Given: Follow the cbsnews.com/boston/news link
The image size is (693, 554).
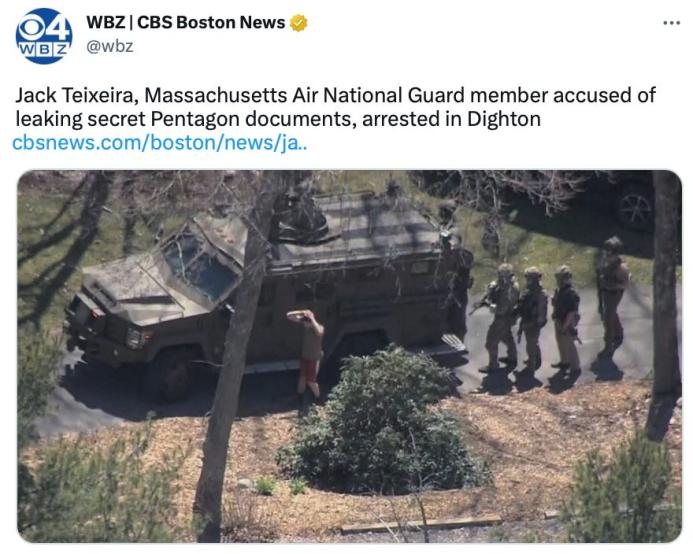Looking at the screenshot, I should [160, 143].
